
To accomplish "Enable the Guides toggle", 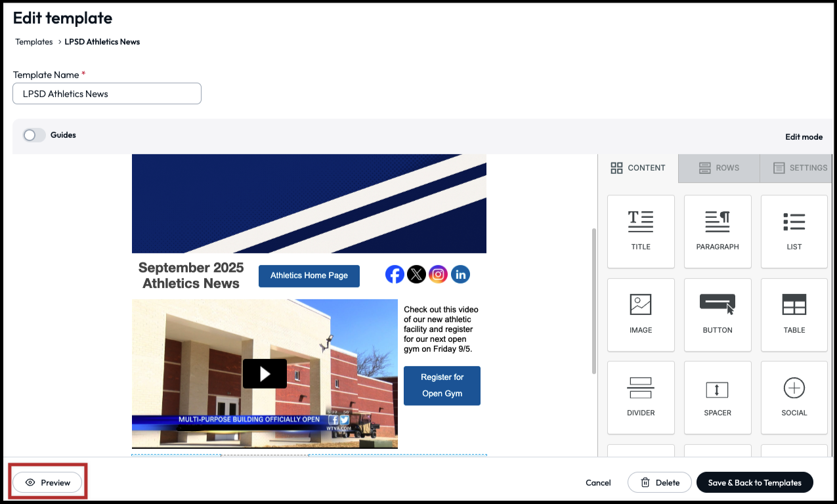I will [34, 135].
